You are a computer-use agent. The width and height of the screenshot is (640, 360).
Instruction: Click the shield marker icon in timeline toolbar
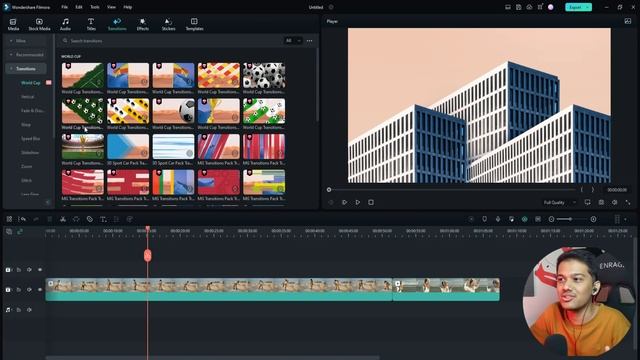(484, 219)
